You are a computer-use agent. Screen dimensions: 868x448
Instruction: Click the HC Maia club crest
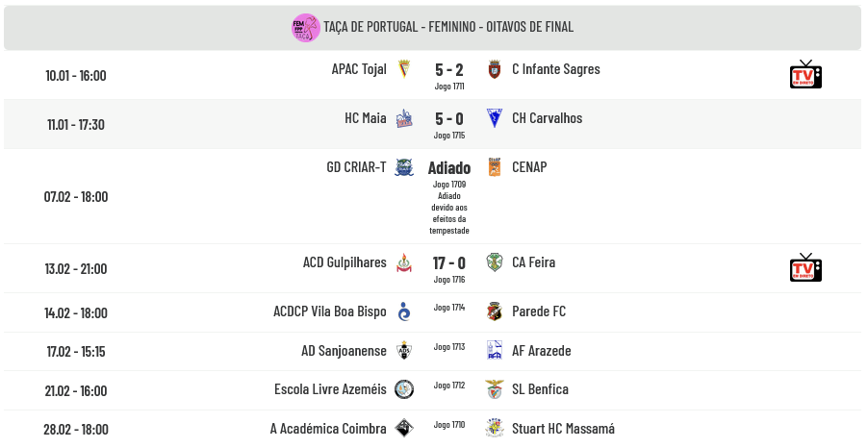pyautogui.click(x=404, y=118)
